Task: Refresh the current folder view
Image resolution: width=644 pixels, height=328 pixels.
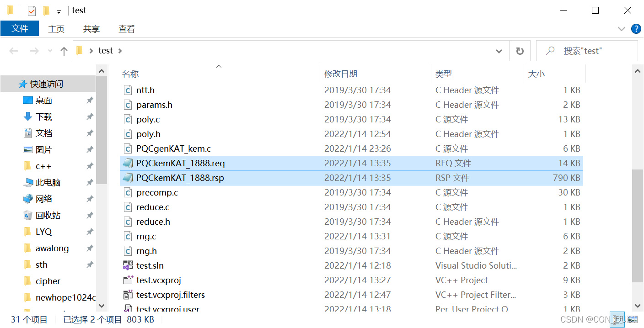Action: (520, 51)
